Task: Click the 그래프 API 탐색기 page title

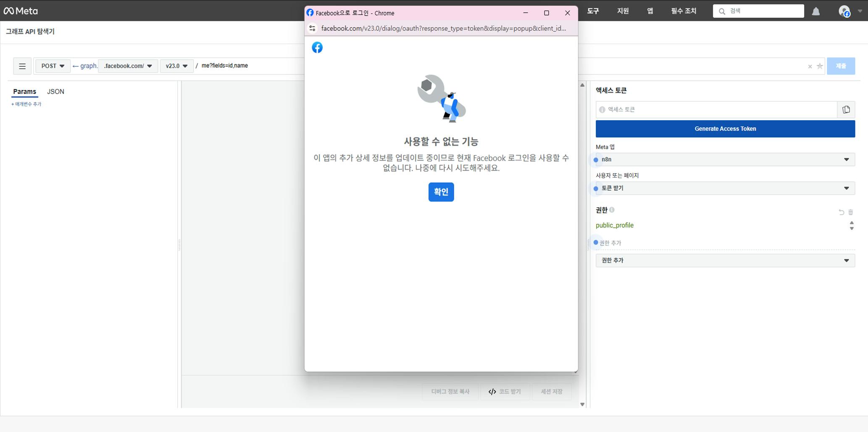Action: (x=30, y=32)
